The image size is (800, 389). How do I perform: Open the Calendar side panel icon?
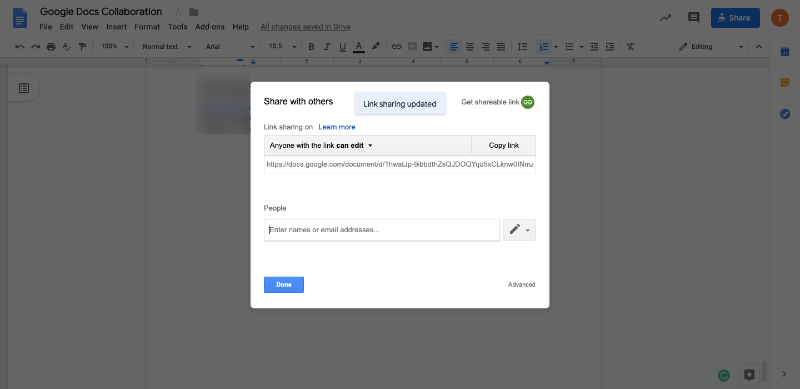coord(785,52)
